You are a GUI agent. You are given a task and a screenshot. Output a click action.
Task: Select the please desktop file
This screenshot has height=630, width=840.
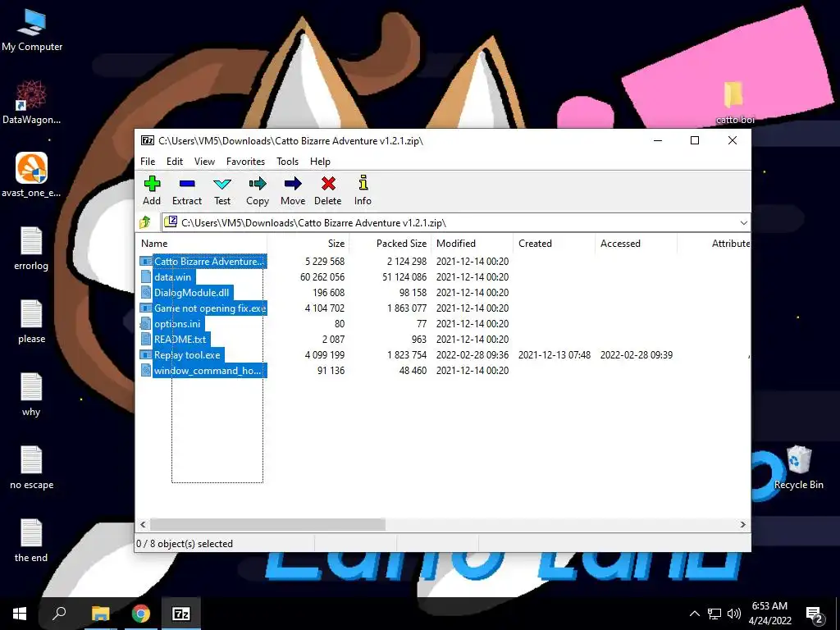coord(31,322)
